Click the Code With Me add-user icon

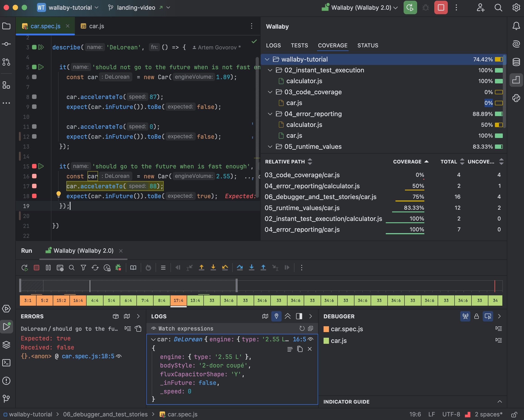tap(480, 7)
